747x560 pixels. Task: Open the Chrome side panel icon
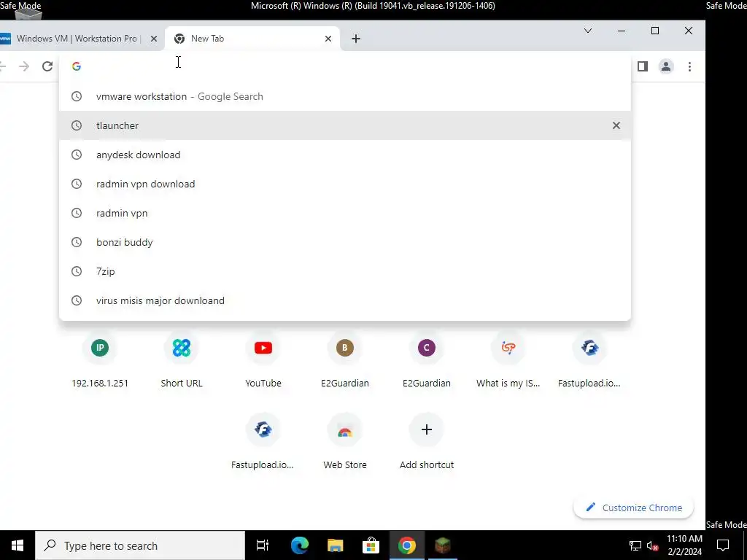click(x=642, y=66)
